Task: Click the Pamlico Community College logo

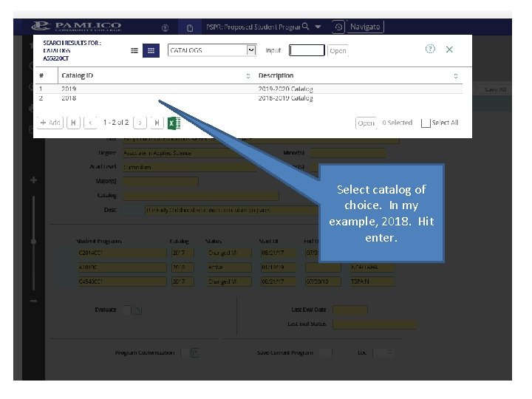Action: point(76,26)
